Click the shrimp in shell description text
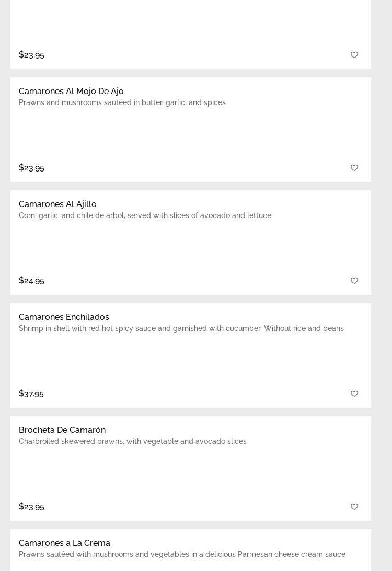Screen dimensions: 392x571 181,328
